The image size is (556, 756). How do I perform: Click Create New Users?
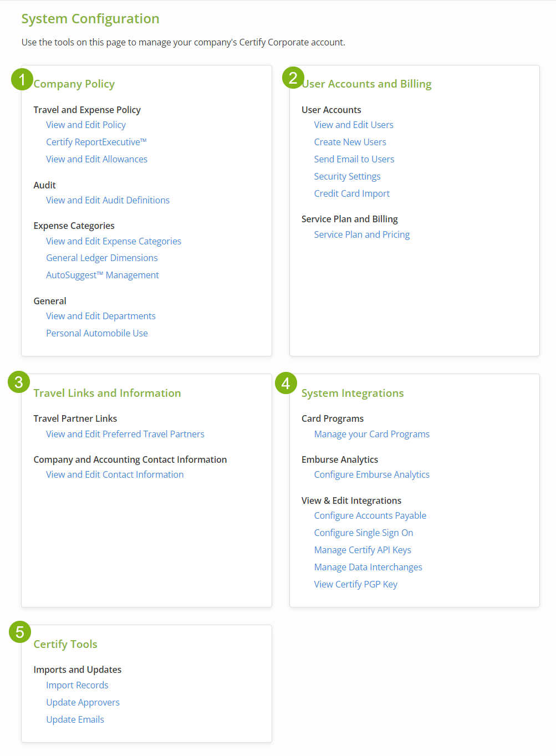click(350, 142)
